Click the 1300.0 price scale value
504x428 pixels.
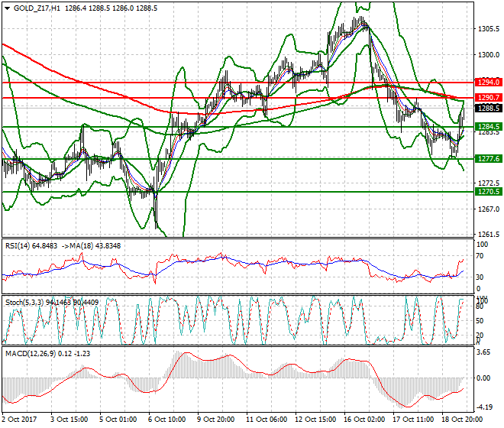point(489,55)
